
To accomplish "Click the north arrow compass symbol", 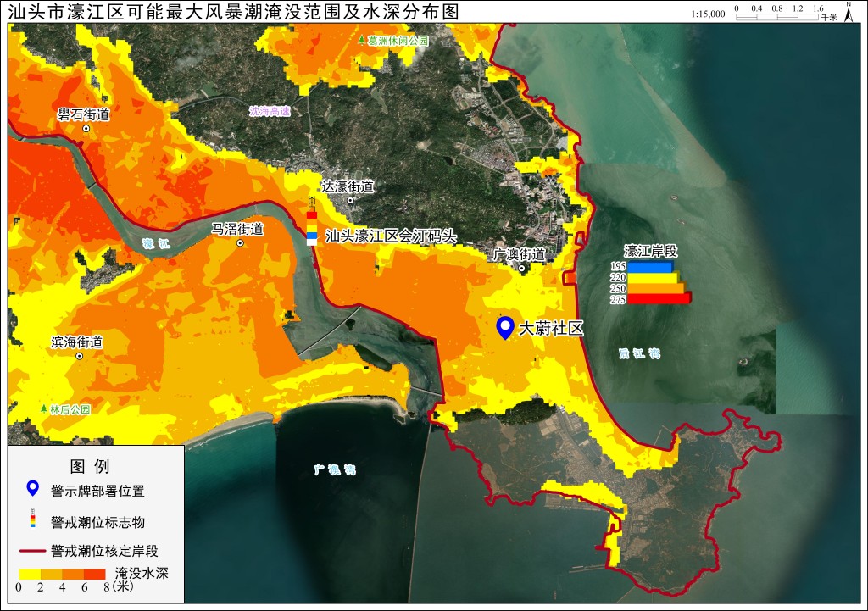I will click(x=849, y=12).
